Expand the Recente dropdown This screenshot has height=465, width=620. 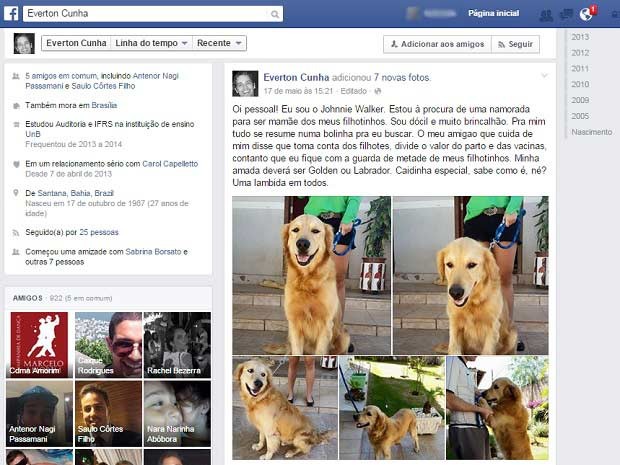(x=220, y=44)
